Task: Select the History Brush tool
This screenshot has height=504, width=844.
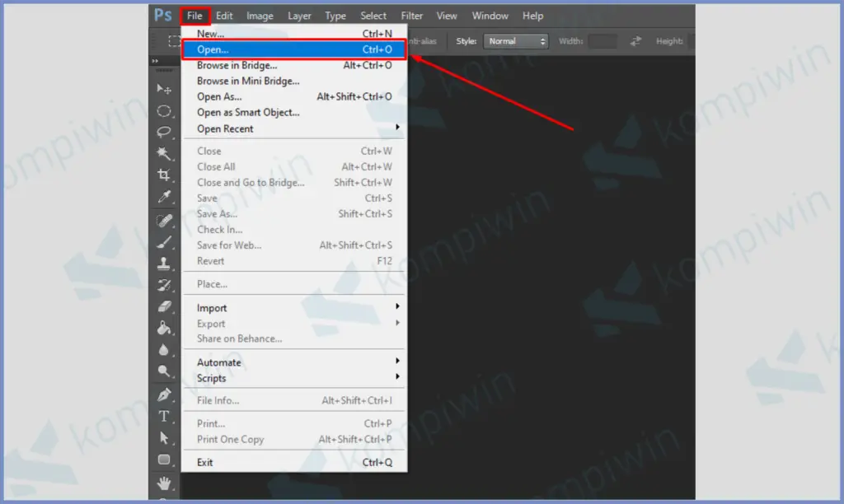Action: [164, 285]
